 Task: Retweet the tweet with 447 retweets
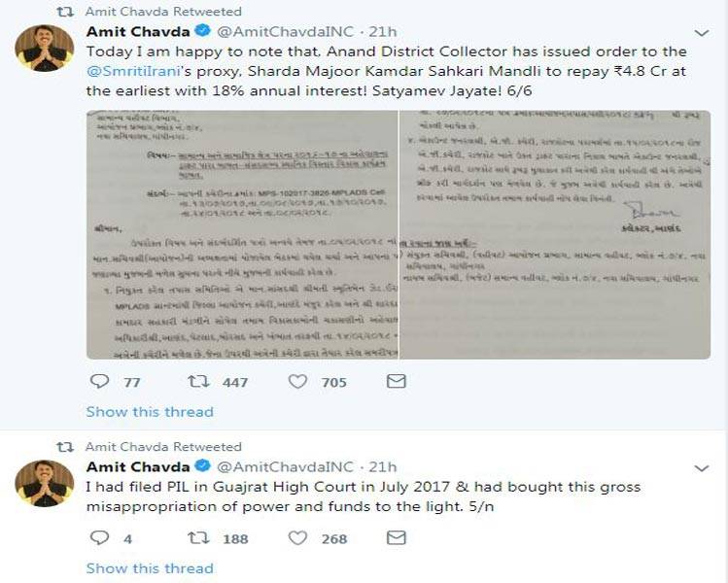coord(199,382)
